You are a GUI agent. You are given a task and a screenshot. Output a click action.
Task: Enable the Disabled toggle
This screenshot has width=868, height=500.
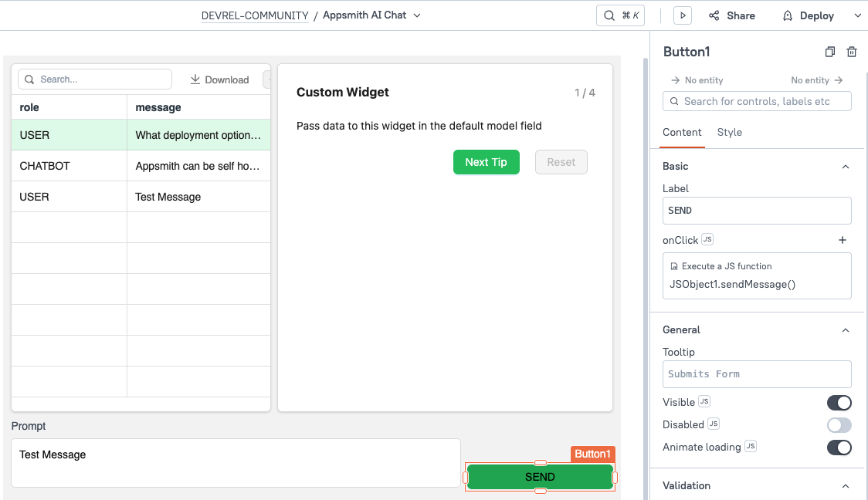(839, 424)
